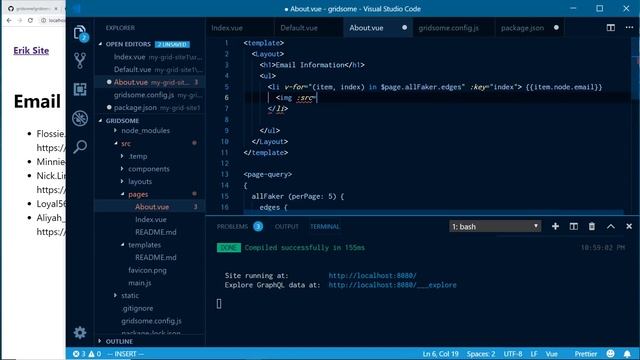Collapse the GRIDSOME folder section
640x360 pixels.
100,121
